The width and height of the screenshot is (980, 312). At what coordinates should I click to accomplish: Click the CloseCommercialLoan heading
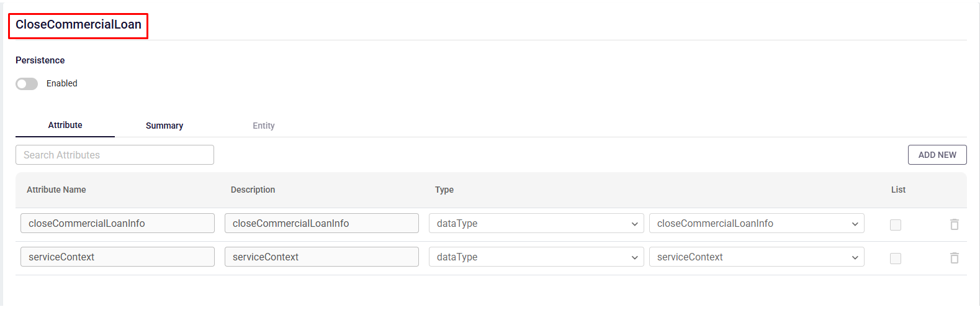[x=78, y=25]
